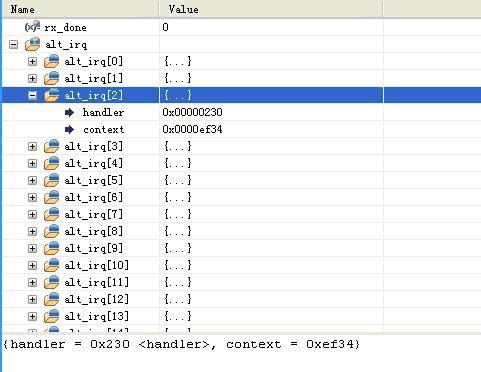481x372 pixels.
Task: Expand the alt_irq[13] entry
Action: pos(32,316)
